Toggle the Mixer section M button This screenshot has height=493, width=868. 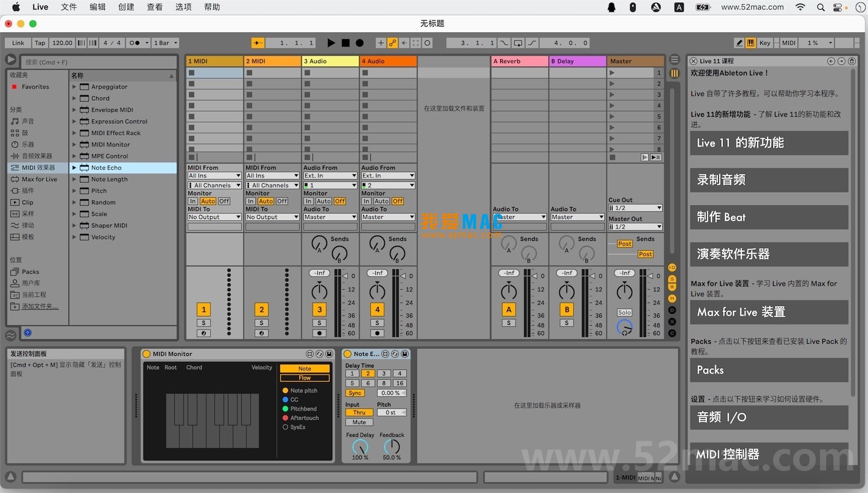point(672,298)
